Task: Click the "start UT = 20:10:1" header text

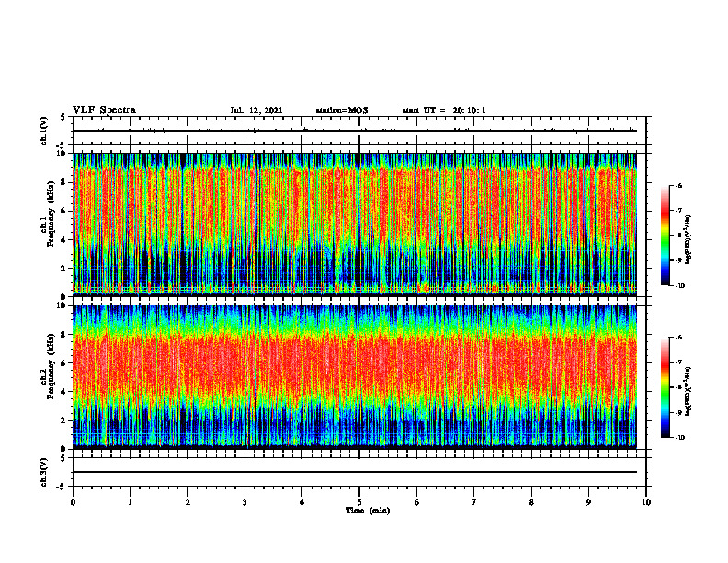Action: pos(444,110)
